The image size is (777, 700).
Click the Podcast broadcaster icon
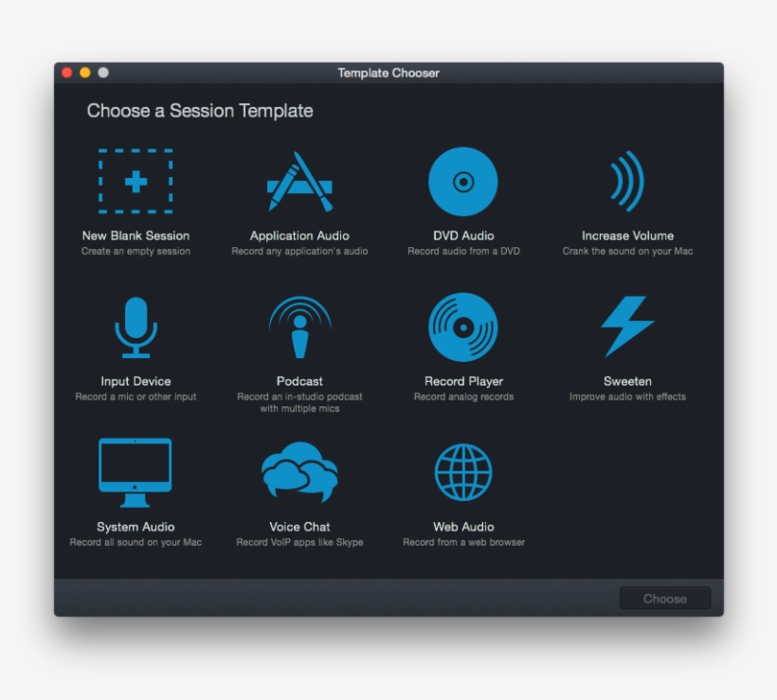pyautogui.click(x=298, y=325)
